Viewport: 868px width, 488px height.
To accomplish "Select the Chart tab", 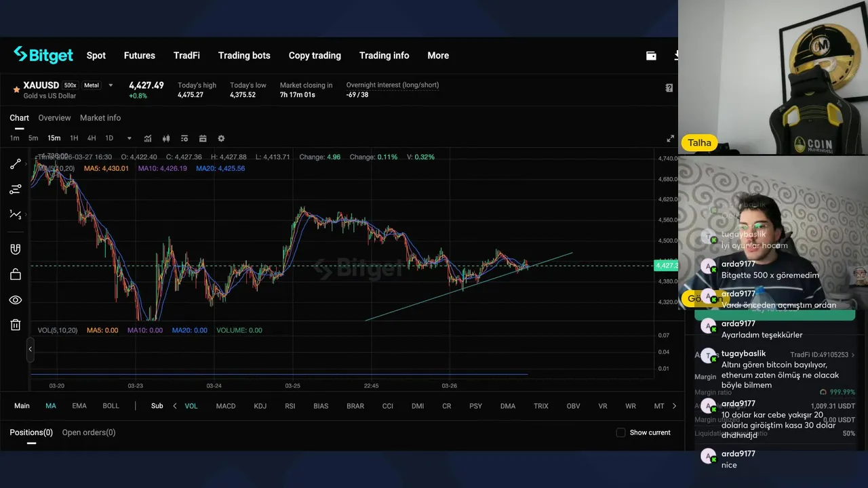I will point(19,118).
